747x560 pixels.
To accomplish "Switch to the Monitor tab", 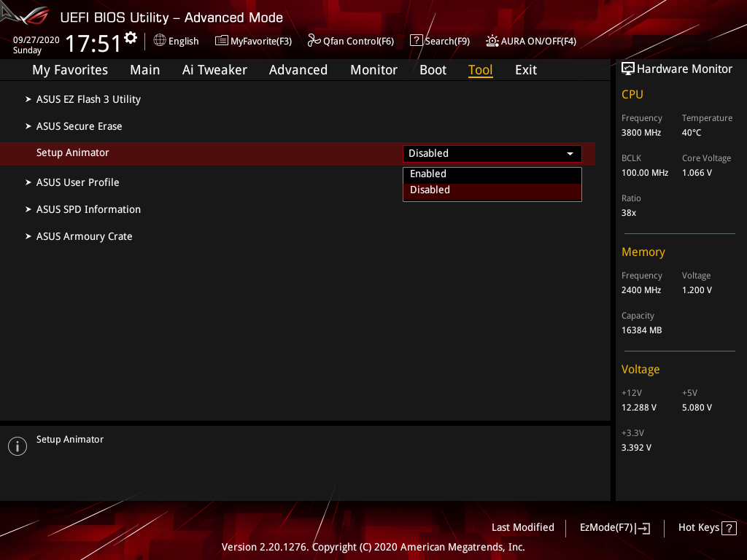I will point(373,70).
